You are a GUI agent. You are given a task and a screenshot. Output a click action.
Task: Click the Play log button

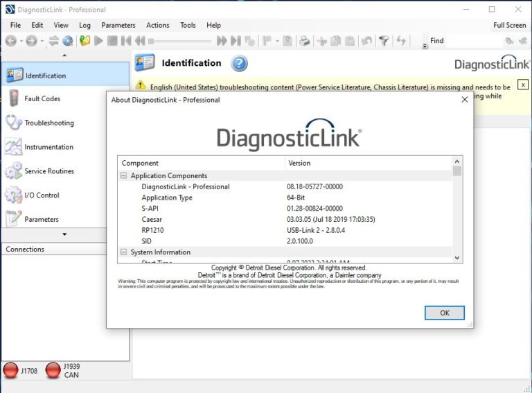pos(98,41)
